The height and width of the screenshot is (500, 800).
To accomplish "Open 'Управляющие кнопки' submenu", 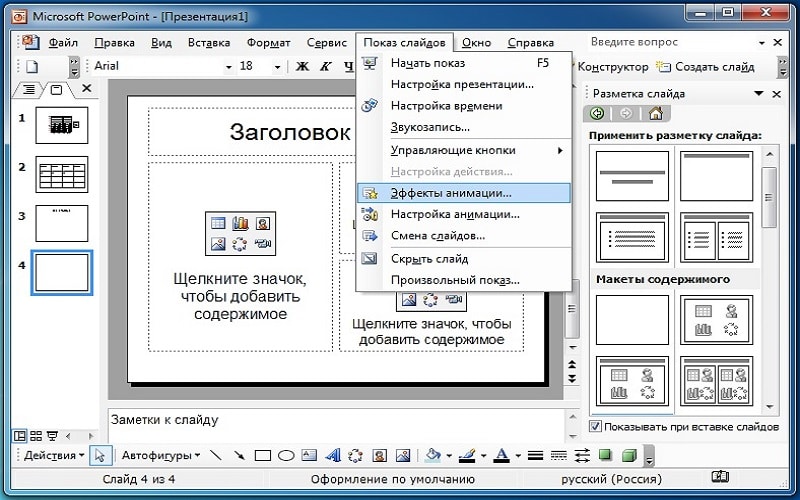I will [463, 151].
